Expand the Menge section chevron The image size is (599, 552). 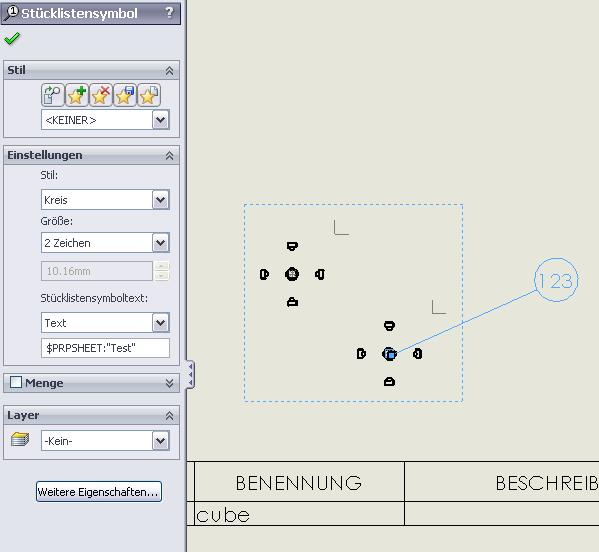169,383
